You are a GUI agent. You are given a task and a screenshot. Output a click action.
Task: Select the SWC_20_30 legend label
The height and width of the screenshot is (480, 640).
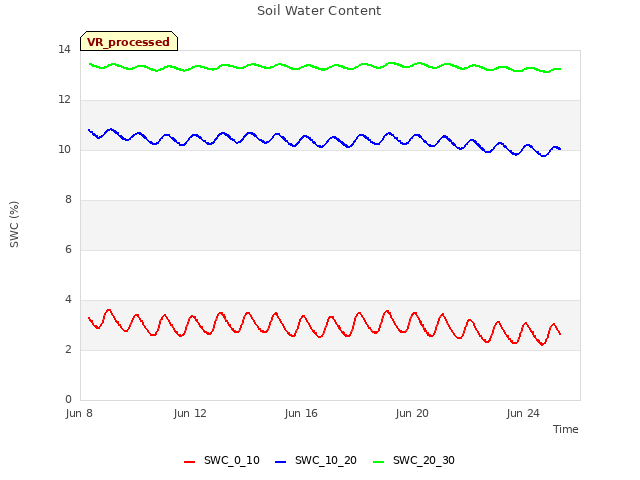[x=424, y=460]
